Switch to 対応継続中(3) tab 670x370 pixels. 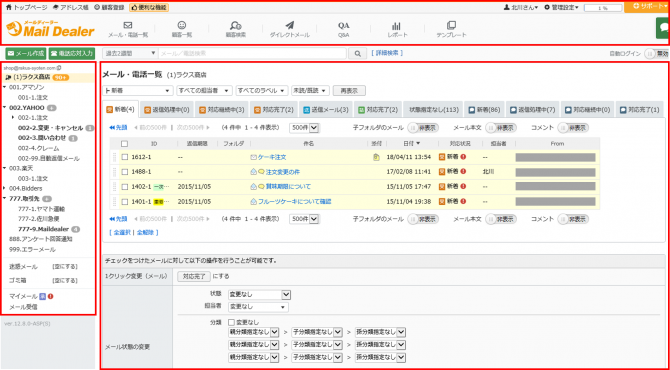coord(221,110)
